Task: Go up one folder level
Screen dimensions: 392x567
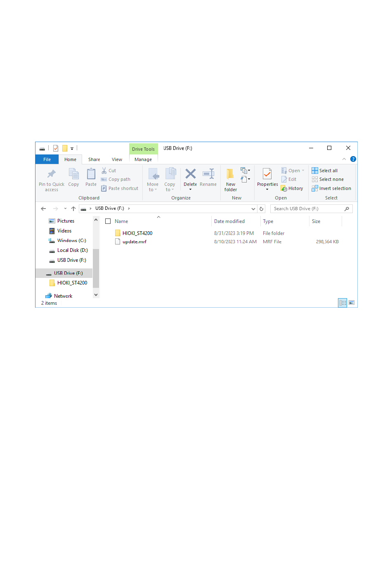Action: tap(73, 209)
